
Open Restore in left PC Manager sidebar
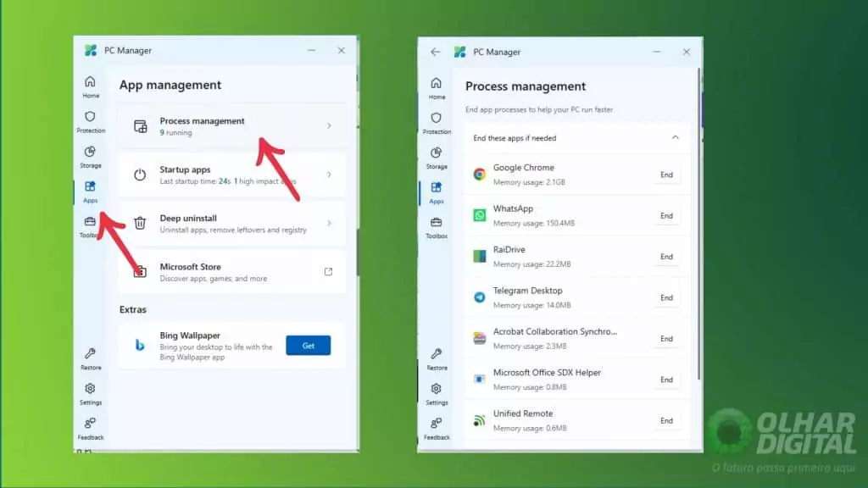point(90,358)
